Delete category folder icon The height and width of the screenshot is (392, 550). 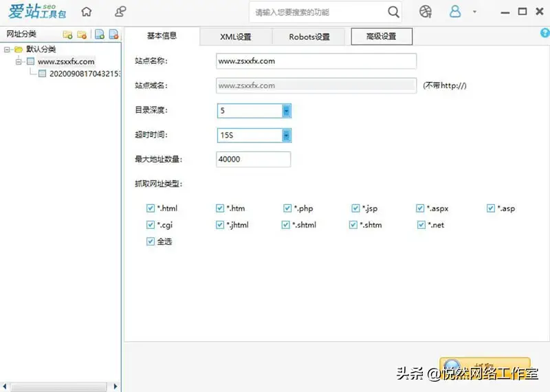82,34
